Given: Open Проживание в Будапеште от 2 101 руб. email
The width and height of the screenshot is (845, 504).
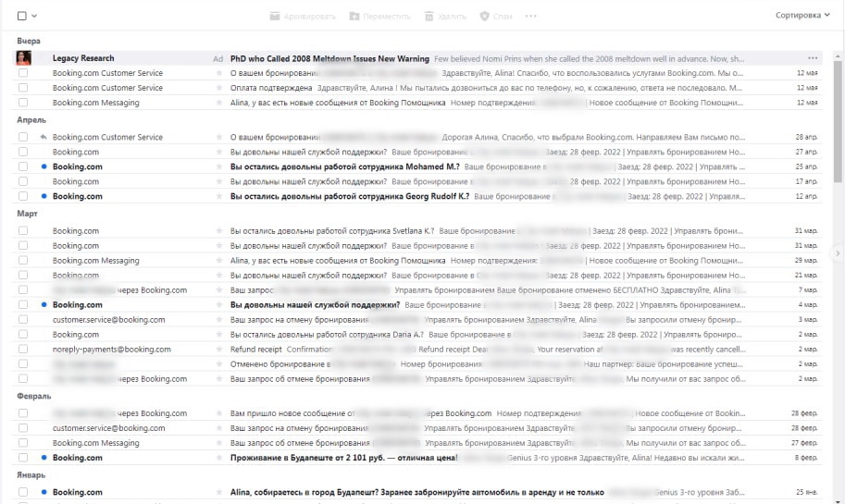Looking at the screenshot, I should pos(417,457).
